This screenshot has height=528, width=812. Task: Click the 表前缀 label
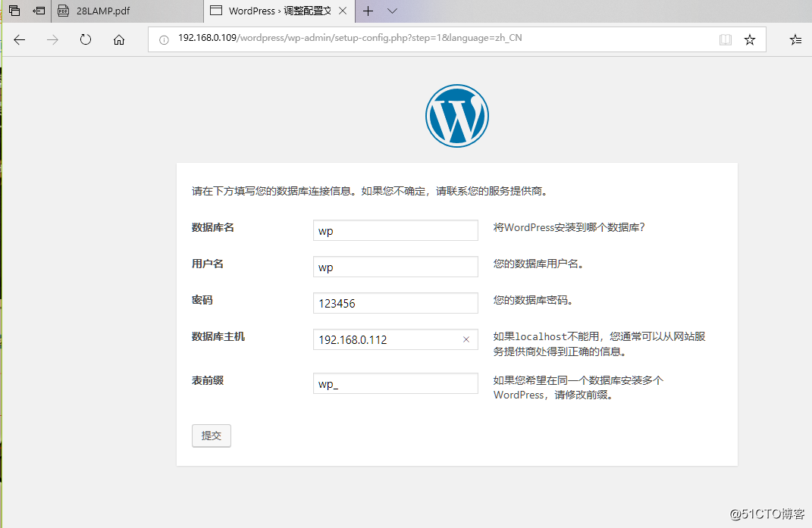tap(208, 380)
